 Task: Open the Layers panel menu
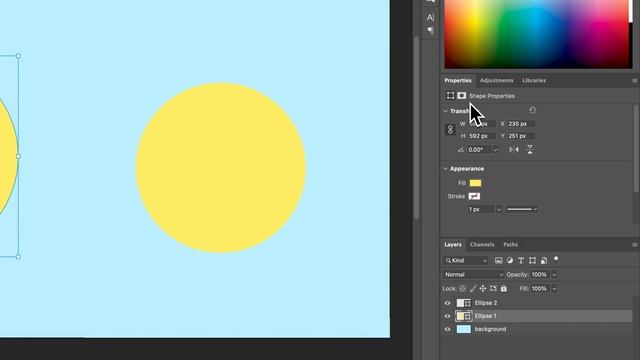(x=634, y=245)
